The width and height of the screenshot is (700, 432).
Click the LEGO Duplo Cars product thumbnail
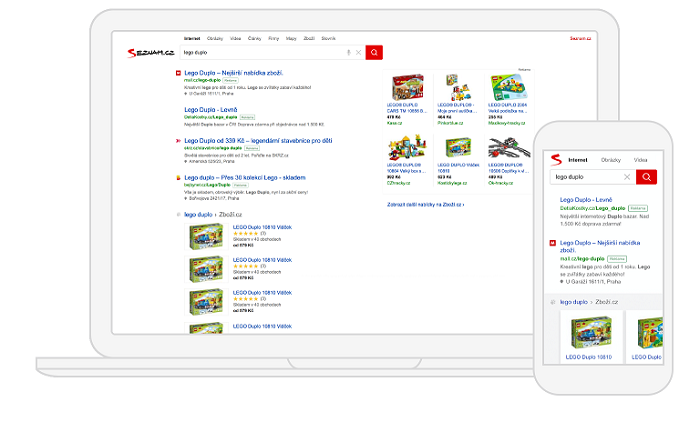(x=408, y=87)
